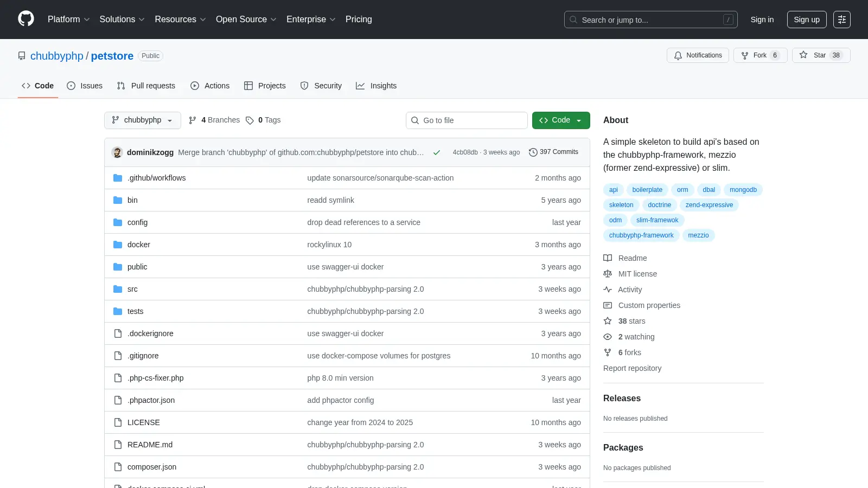
Task: Click the note icon beside Custom properties
Action: [608, 305]
